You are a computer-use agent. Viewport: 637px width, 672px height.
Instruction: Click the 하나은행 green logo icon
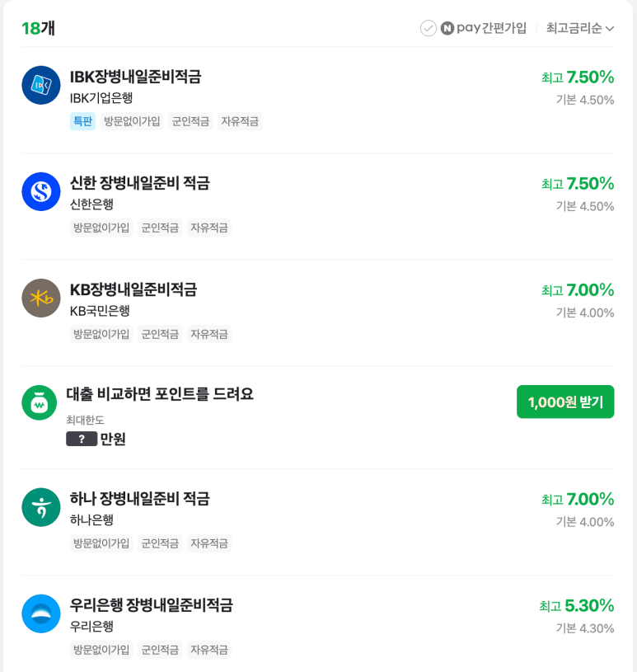pyautogui.click(x=41, y=507)
